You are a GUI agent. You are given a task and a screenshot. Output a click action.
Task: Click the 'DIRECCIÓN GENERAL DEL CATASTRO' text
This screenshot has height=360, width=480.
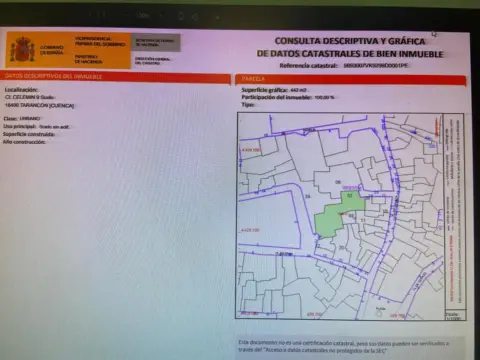tap(153, 61)
